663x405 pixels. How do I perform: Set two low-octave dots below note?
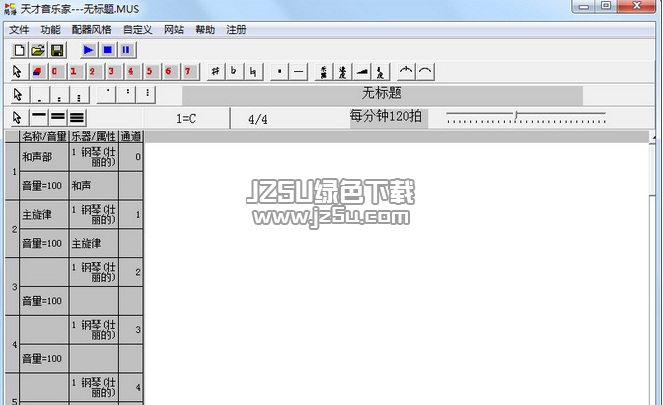click(x=59, y=95)
